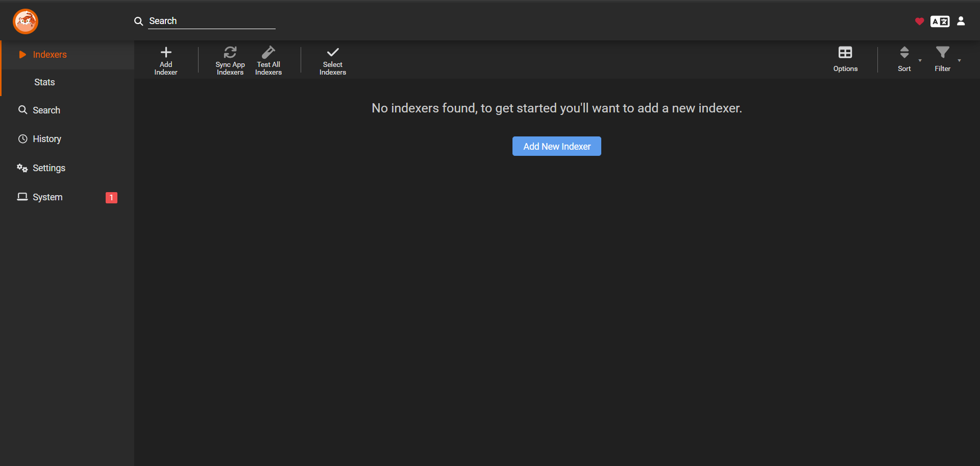980x466 pixels.
Task: Click the magnifier icon beside Search field
Action: 138,21
